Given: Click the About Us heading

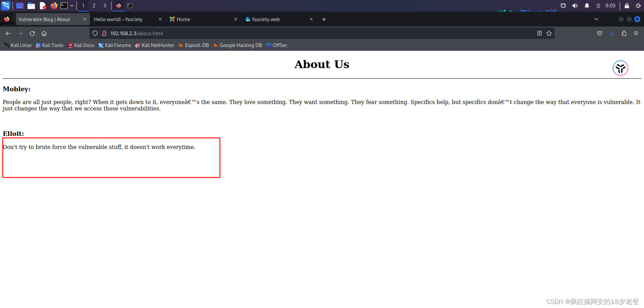Looking at the screenshot, I should (322, 64).
